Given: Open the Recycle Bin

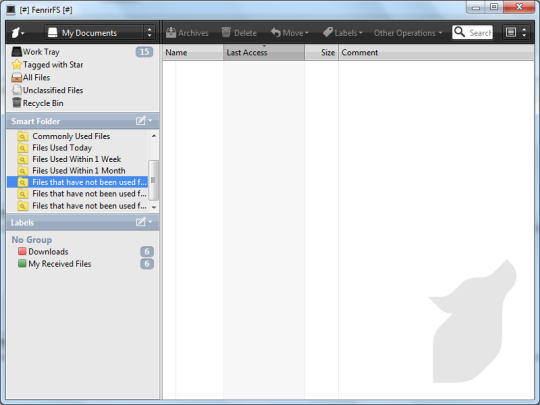Looking at the screenshot, I should tap(82, 103).
